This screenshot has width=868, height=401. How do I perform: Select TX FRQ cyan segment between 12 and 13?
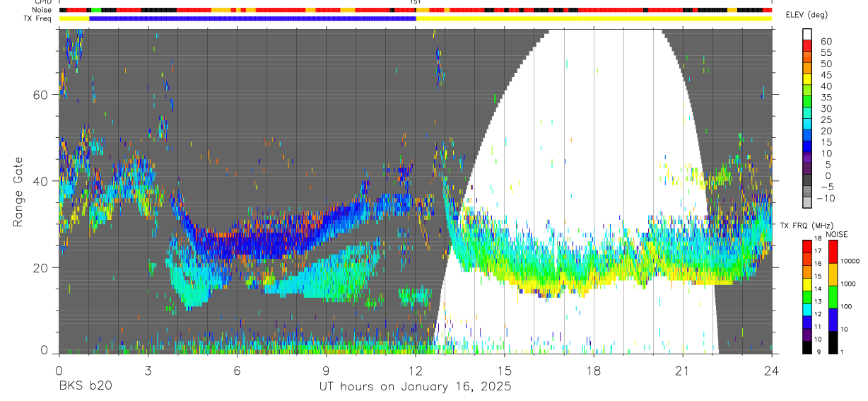(807, 309)
